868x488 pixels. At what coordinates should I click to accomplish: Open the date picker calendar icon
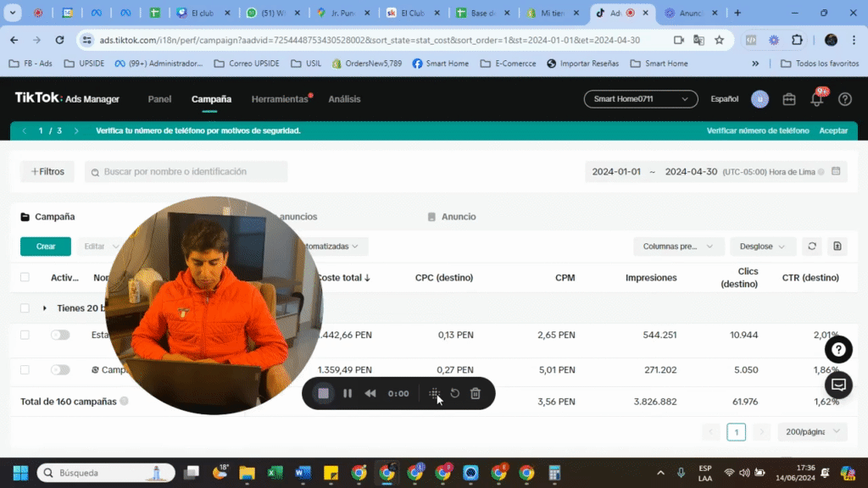click(x=836, y=171)
